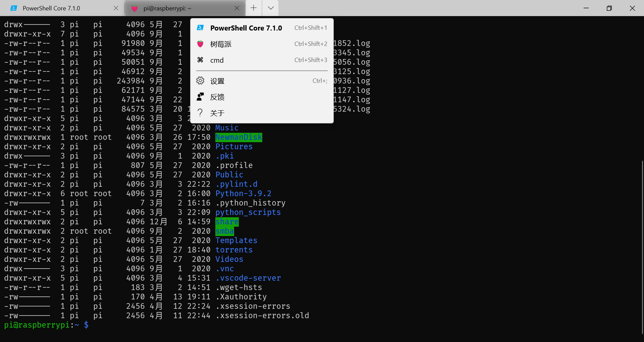Screen dimensions: 644x342
Task: Click the PowerShell icon on the first tab
Action: [x=14, y=8]
